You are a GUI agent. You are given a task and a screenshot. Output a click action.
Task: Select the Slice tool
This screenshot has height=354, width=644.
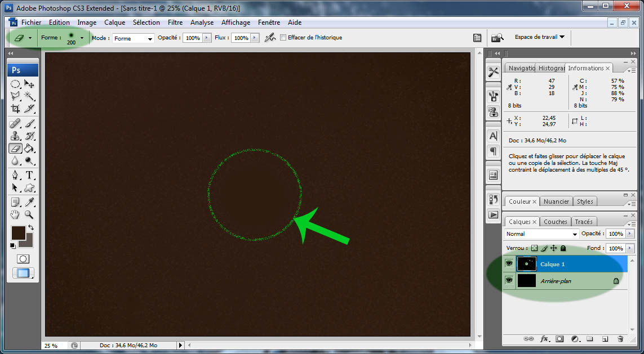[29, 109]
